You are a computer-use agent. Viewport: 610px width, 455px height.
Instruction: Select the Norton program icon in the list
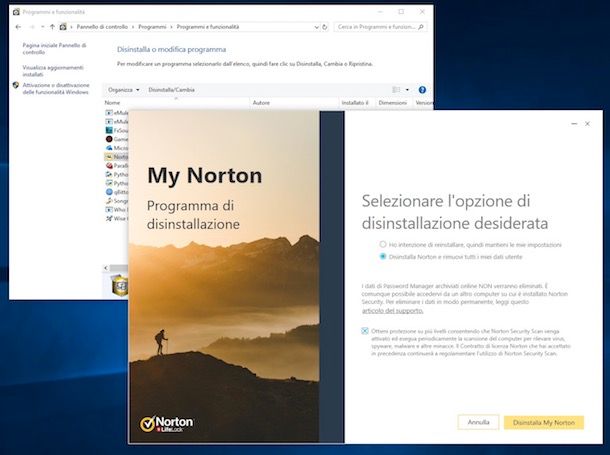(109, 157)
